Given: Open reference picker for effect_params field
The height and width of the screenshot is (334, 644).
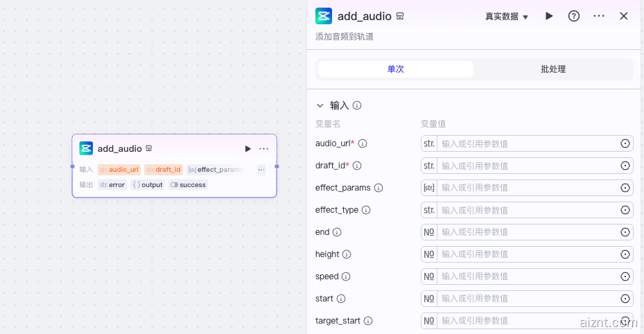Looking at the screenshot, I should [x=625, y=188].
